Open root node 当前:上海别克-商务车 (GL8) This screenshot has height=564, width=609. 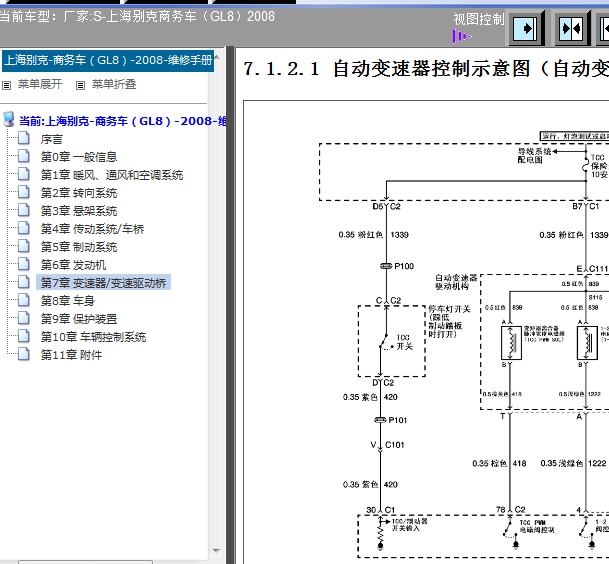[x=123, y=121]
